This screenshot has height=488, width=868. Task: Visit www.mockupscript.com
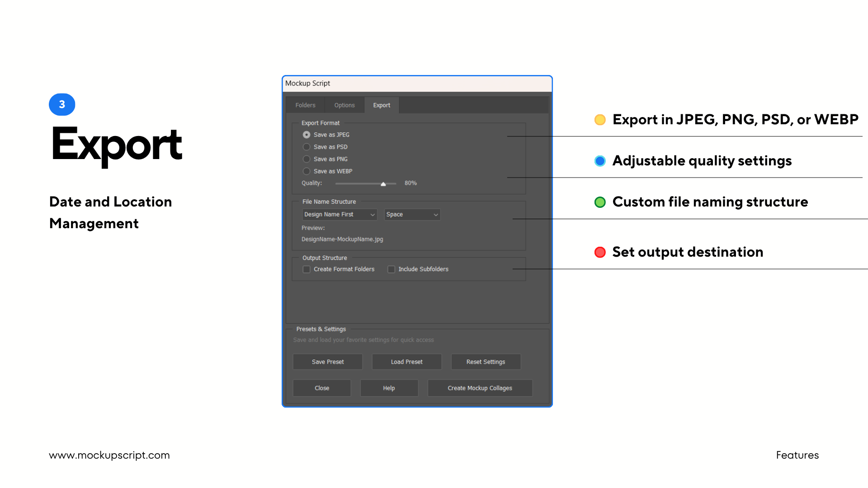pyautogui.click(x=109, y=455)
